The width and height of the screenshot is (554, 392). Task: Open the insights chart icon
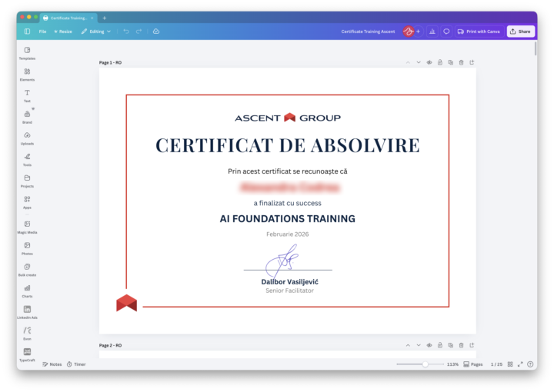pyautogui.click(x=432, y=32)
